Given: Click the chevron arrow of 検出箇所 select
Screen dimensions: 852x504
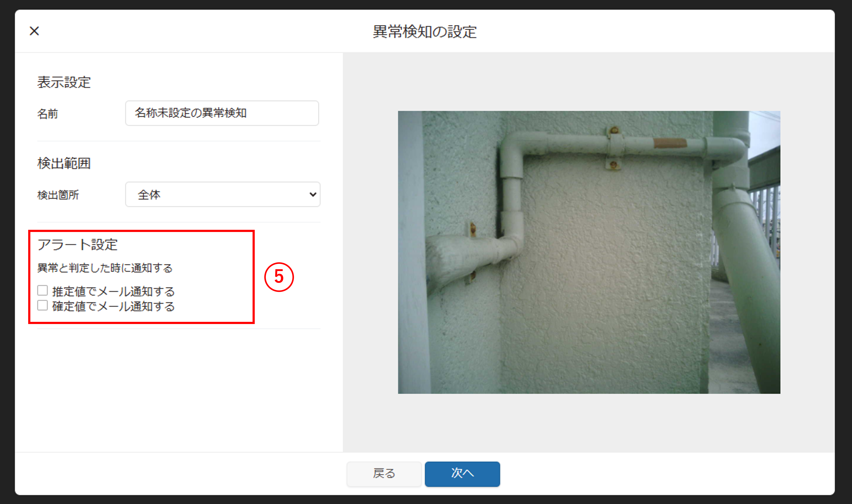Looking at the screenshot, I should click(313, 194).
